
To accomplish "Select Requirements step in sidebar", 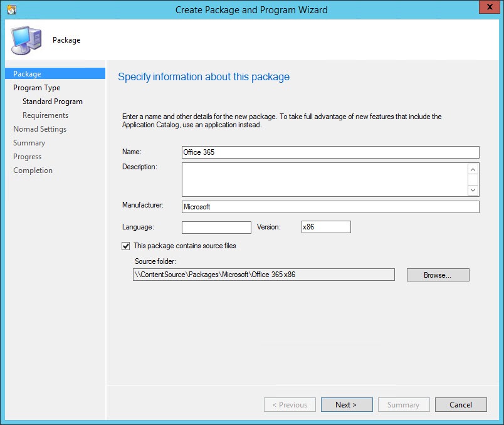I will pyautogui.click(x=45, y=115).
